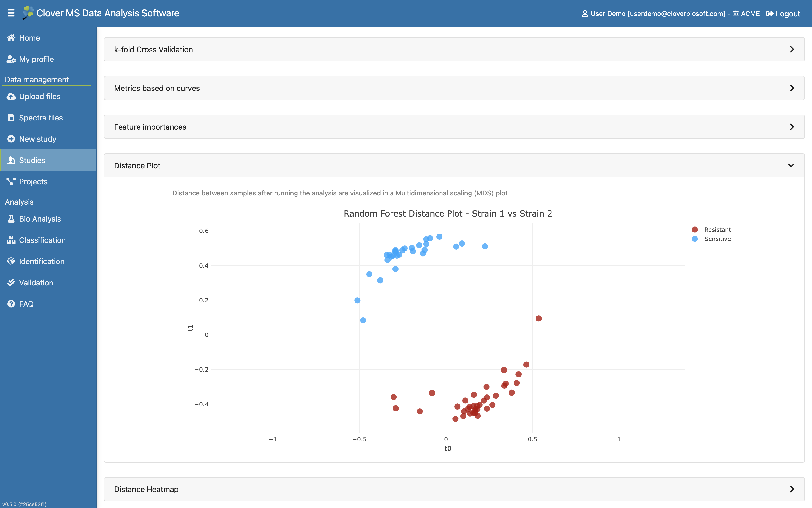Collapse the Distance Plot chevron
The height and width of the screenshot is (508, 812).
[x=791, y=165]
